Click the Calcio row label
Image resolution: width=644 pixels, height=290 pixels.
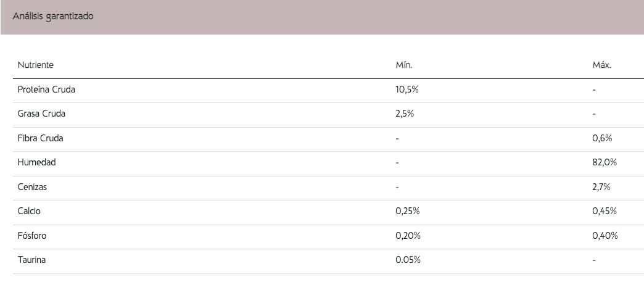point(29,211)
